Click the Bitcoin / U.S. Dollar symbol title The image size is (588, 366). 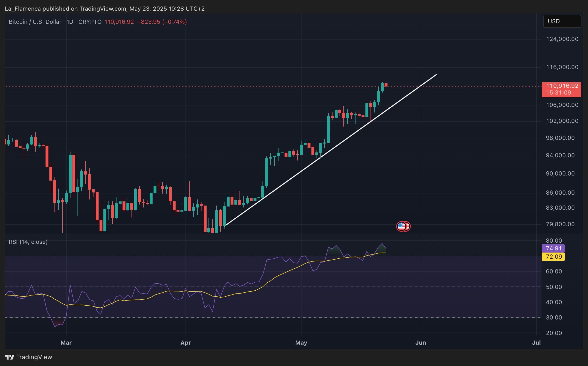pyautogui.click(x=35, y=22)
